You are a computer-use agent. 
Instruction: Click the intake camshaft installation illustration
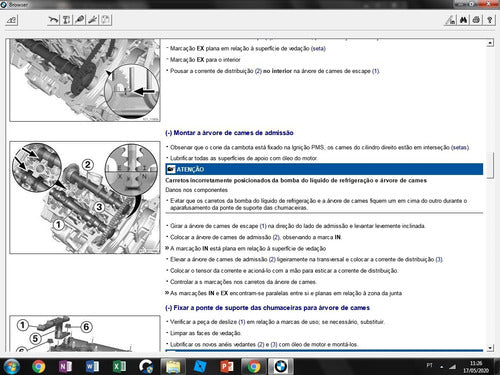click(x=85, y=197)
